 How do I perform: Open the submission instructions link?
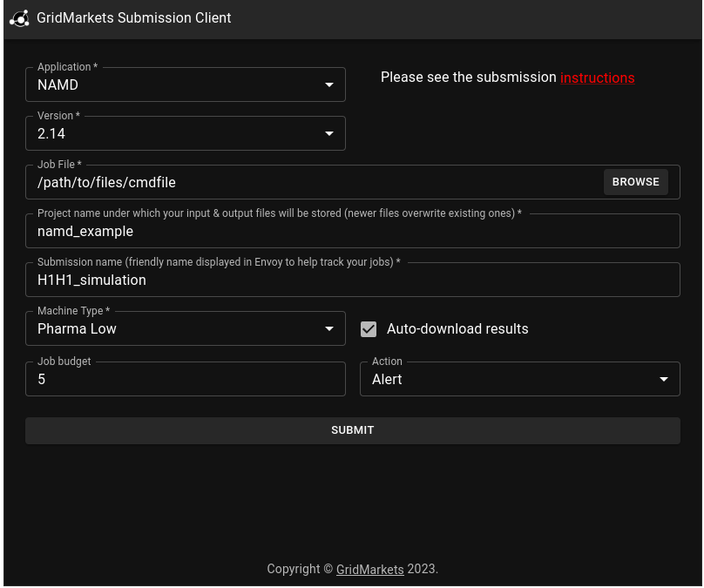597,78
